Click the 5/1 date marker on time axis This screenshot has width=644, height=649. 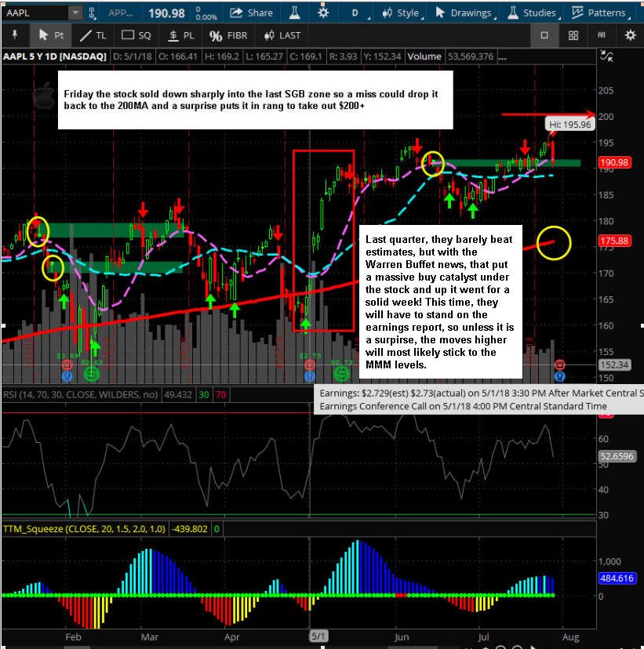tap(318, 636)
